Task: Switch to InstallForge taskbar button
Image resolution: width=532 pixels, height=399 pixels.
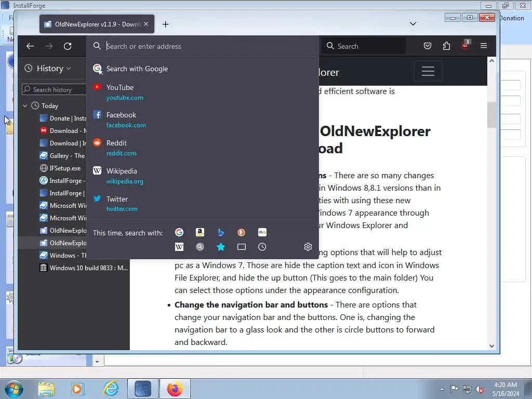Action: (143, 389)
